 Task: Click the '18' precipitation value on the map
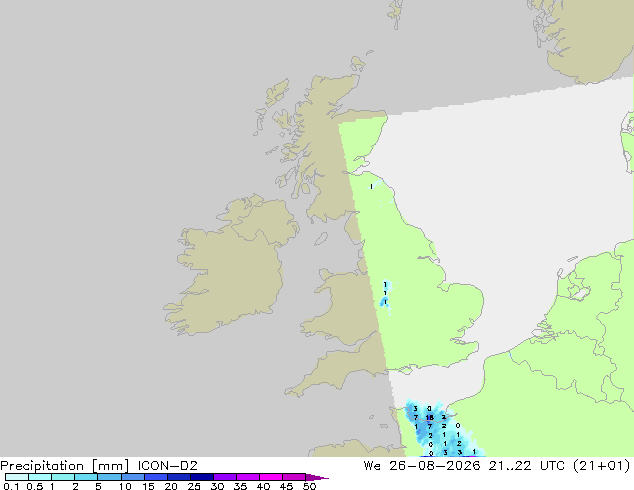click(x=429, y=418)
